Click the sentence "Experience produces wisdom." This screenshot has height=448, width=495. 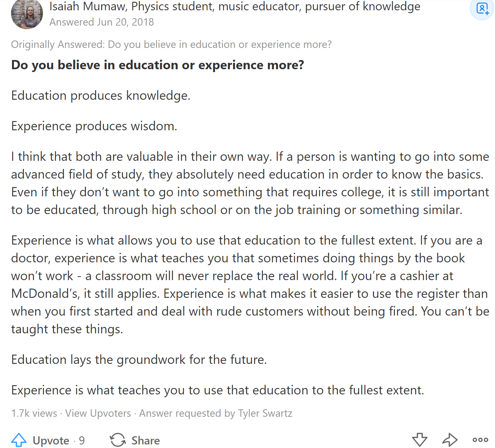(94, 126)
